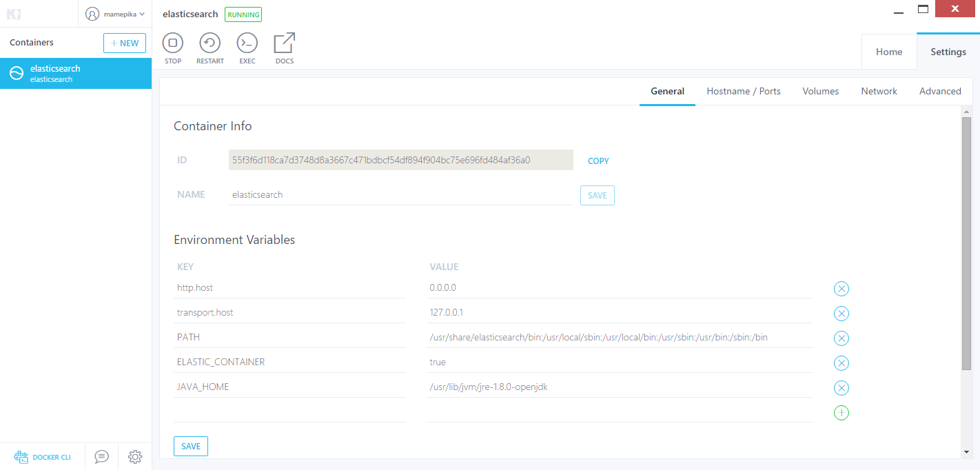Edit the PATH key field
The height and width of the screenshot is (470, 980).
coord(289,337)
